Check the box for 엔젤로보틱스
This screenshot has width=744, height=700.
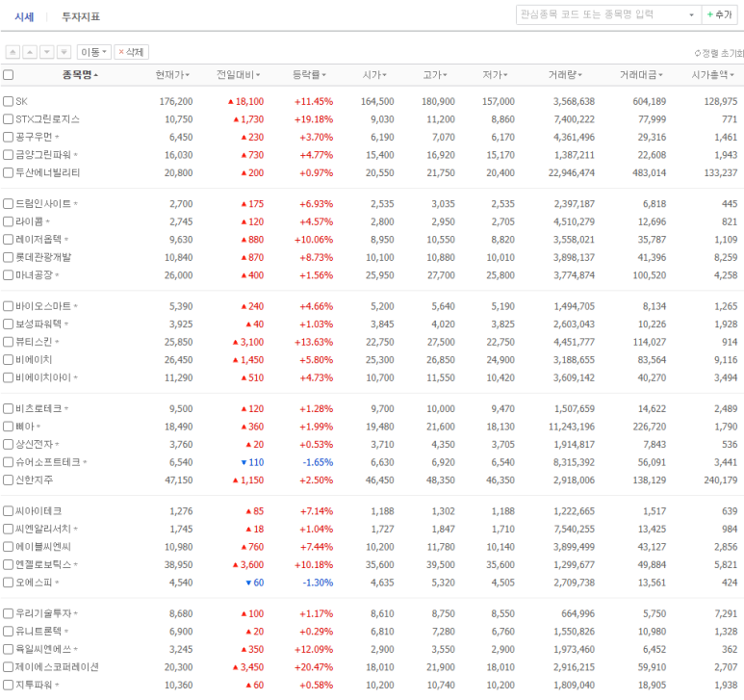[8, 565]
